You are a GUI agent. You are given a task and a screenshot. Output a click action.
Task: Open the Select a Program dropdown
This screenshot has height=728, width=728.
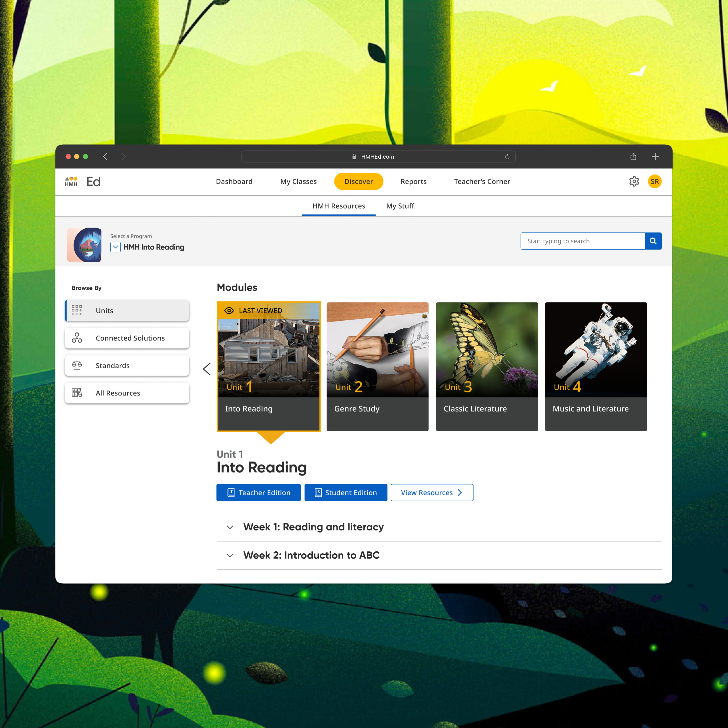tap(115, 247)
